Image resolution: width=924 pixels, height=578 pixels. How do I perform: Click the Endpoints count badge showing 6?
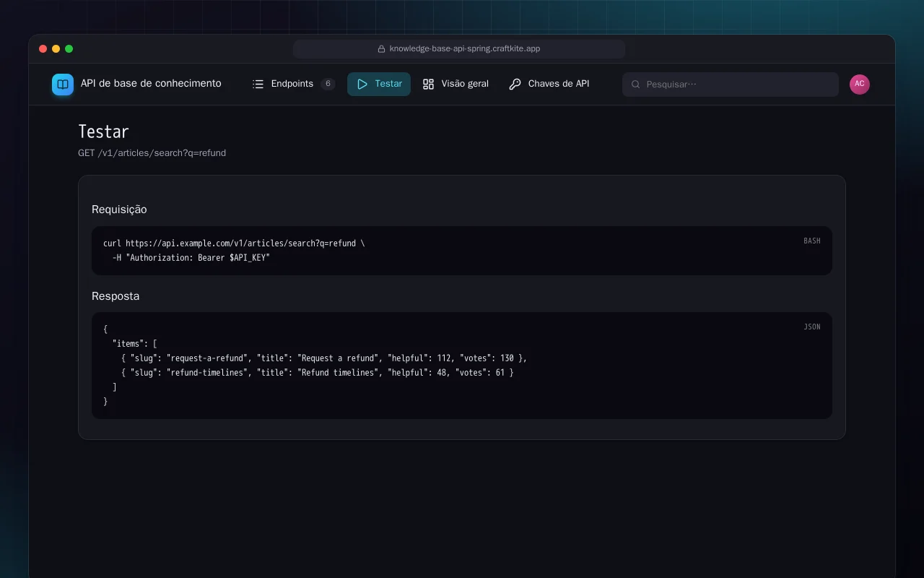pyautogui.click(x=328, y=84)
